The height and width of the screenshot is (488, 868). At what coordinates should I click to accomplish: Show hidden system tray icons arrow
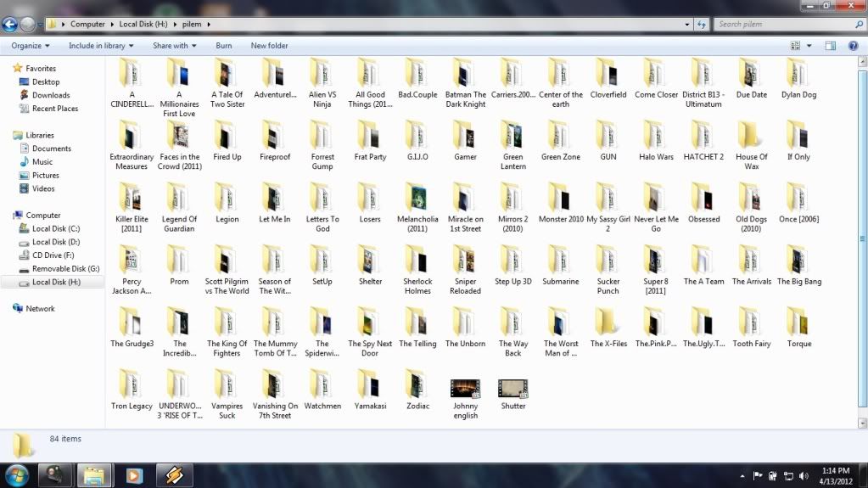click(x=742, y=476)
